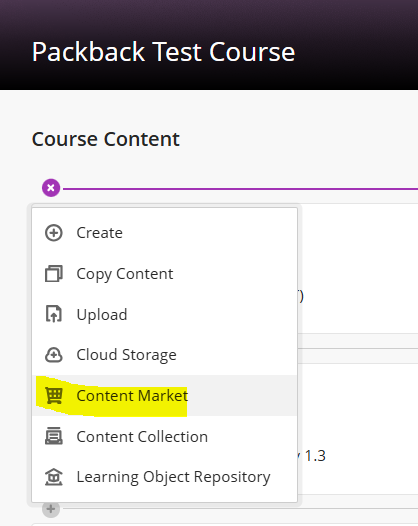Close the add-content menu with purple X
Screen dimensions: 418x526
click(51, 188)
